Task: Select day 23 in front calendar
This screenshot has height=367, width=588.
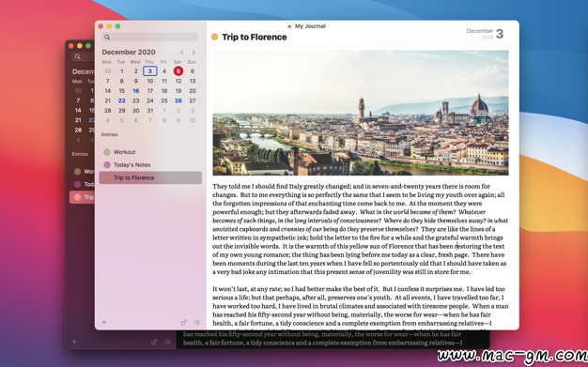Action: click(x=136, y=100)
